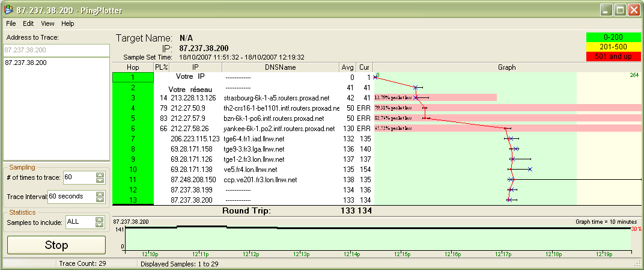The width and height of the screenshot is (644, 270).
Task: Increase the '# of times to trace' value
Action: click(x=100, y=174)
